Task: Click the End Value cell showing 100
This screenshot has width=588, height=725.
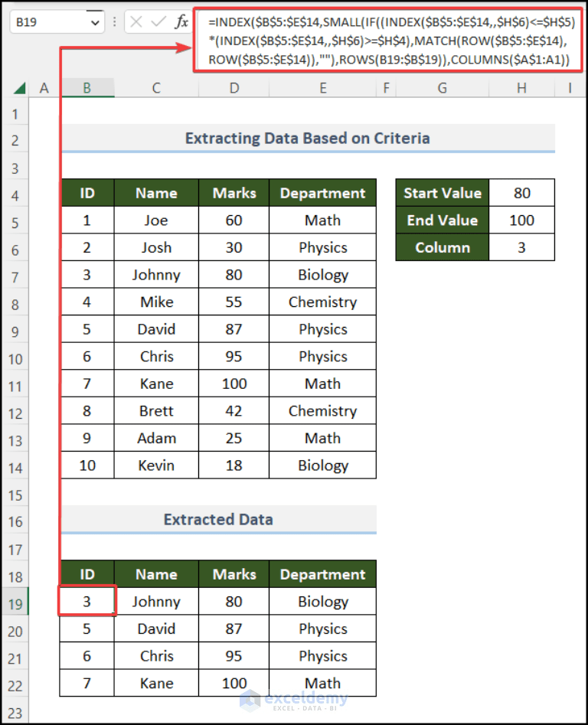Action: pos(521,220)
